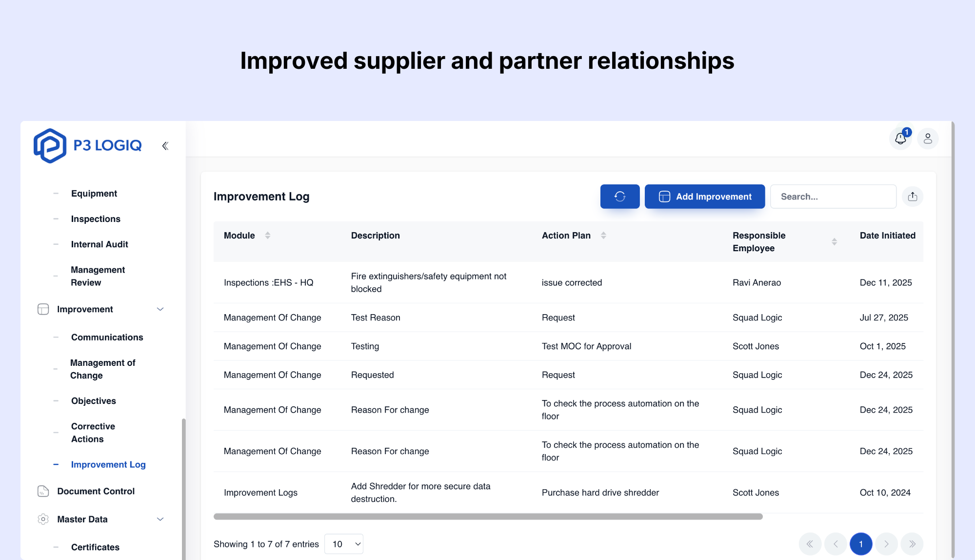Click the horizontal table scrollbar

[x=488, y=517]
